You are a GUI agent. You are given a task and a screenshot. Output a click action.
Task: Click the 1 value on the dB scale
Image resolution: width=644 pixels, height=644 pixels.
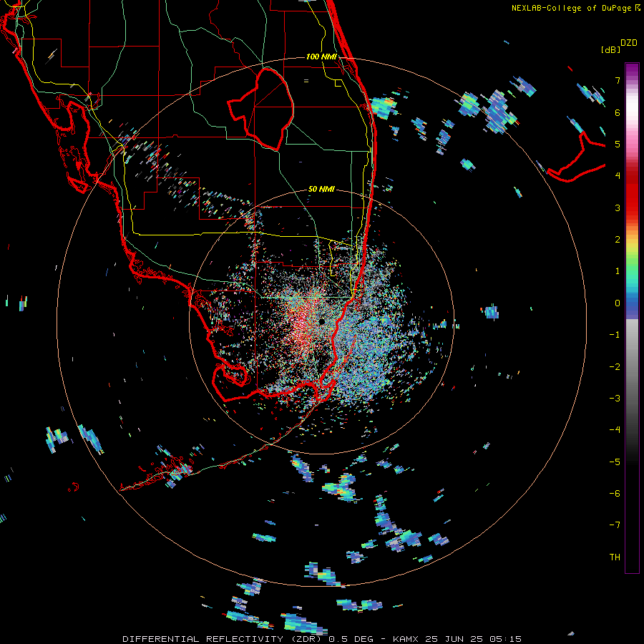point(618,271)
